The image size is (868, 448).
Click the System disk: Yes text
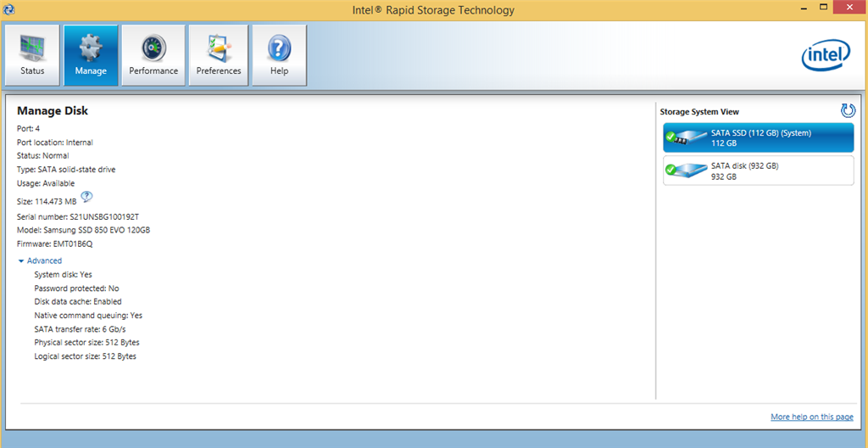coord(63,274)
